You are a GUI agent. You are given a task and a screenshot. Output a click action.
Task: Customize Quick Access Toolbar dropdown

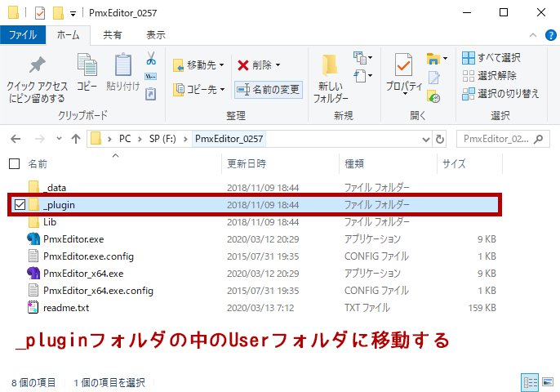coord(73,14)
